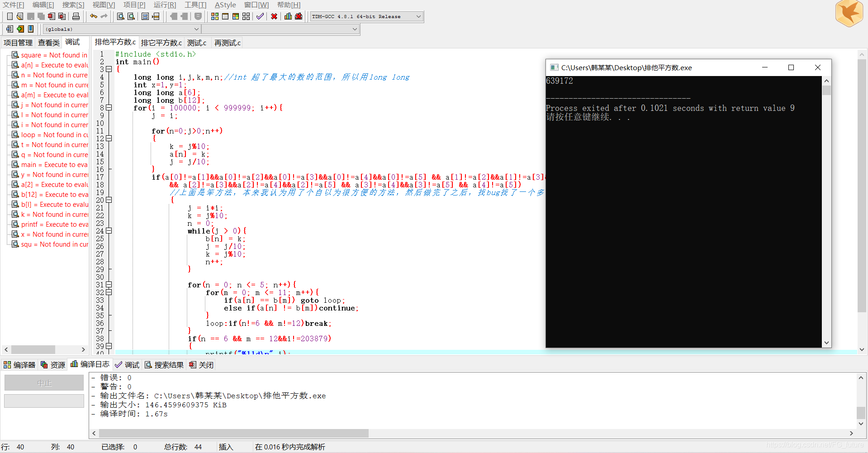Open the AStyle menu
Image resolution: width=868 pixels, height=453 pixels.
click(225, 5)
